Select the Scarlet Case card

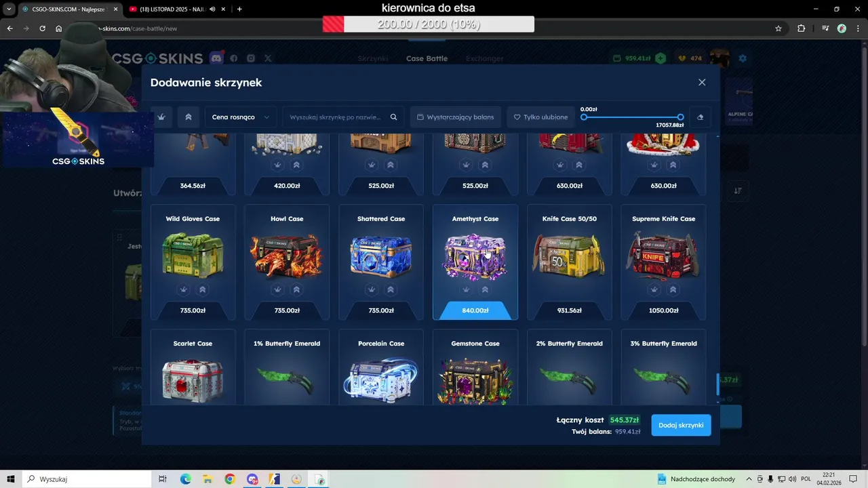[x=193, y=367]
